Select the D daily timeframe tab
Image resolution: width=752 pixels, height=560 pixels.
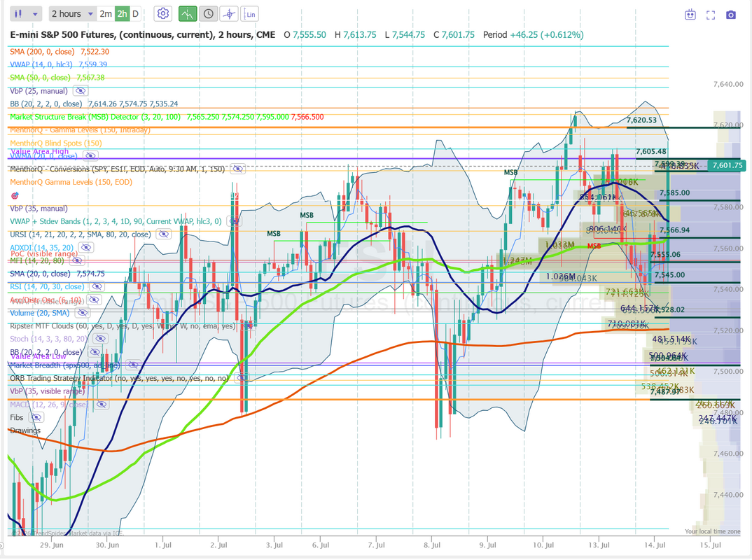click(136, 14)
